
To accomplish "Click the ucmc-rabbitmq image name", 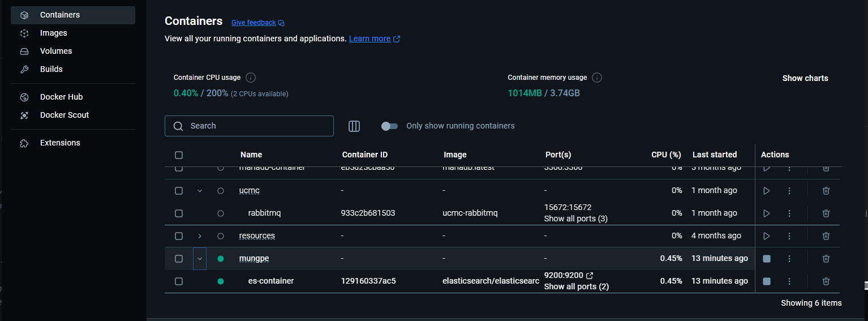I will coord(470,213).
